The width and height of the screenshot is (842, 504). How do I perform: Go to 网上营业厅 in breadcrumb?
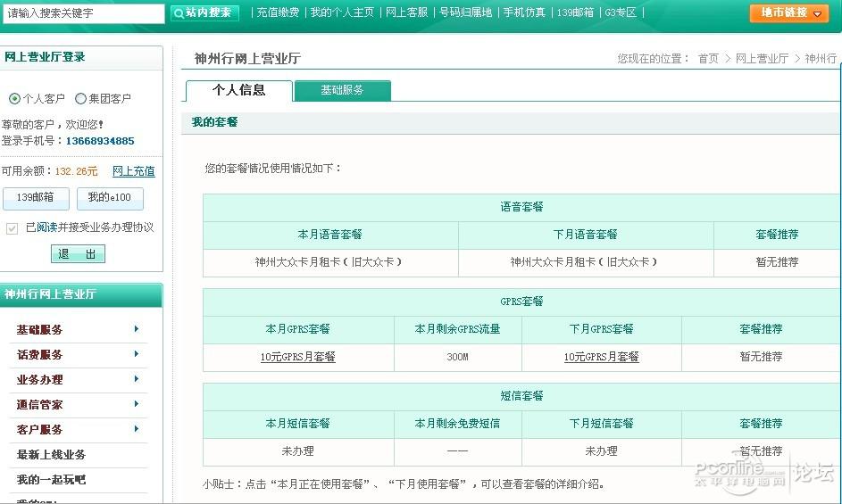(762, 59)
